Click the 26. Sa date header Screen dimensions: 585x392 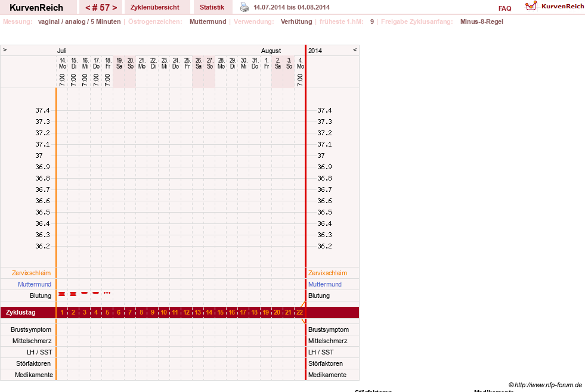coord(199,63)
